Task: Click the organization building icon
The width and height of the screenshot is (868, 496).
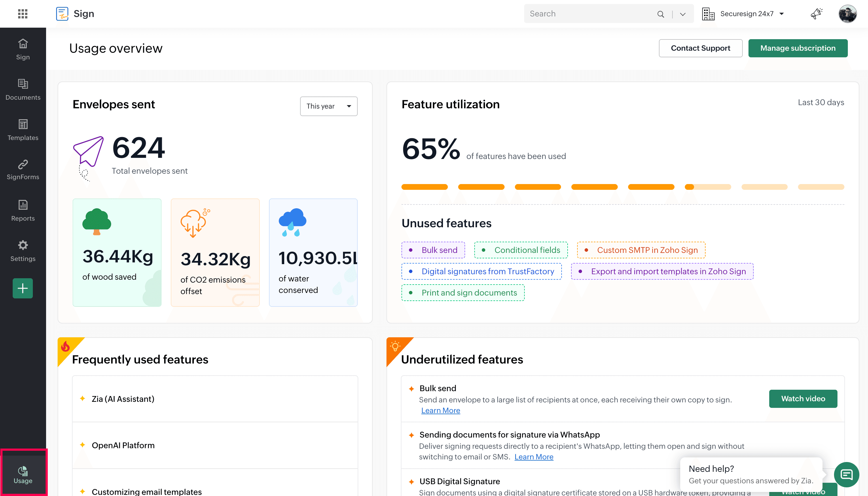Action: [708, 14]
